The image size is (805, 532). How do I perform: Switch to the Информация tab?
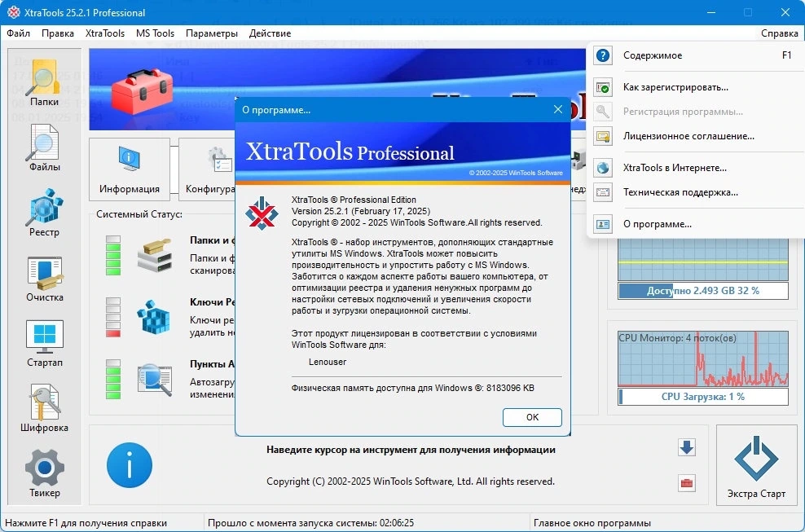(130, 169)
